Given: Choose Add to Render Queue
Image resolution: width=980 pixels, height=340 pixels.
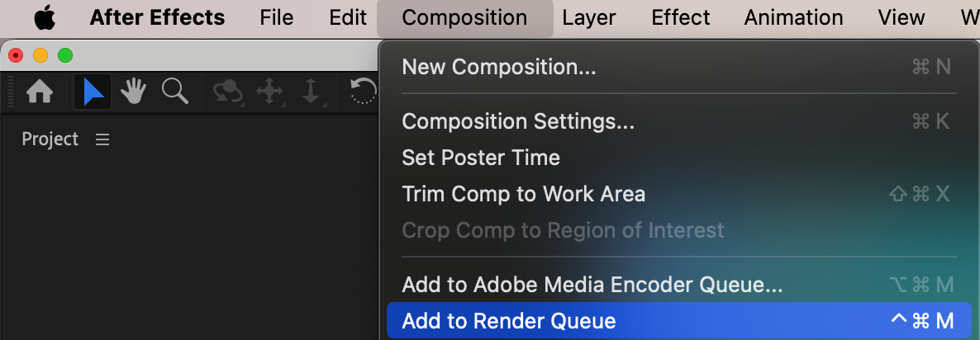Looking at the screenshot, I should [x=508, y=321].
